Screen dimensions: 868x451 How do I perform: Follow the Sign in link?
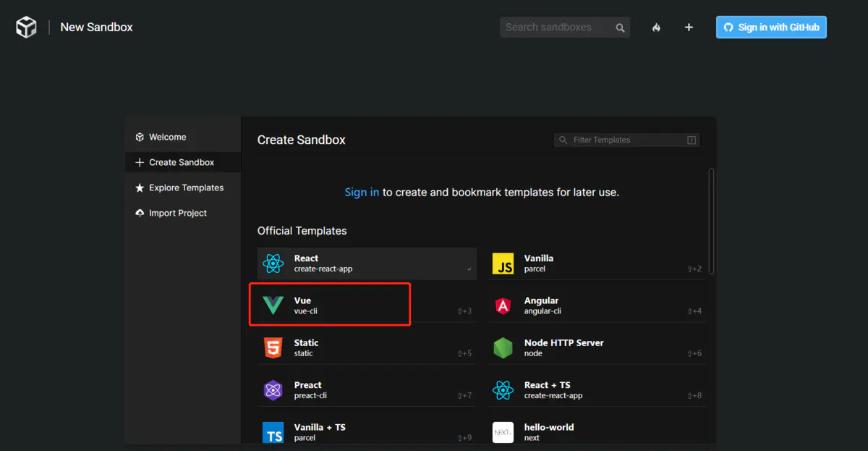click(x=362, y=193)
